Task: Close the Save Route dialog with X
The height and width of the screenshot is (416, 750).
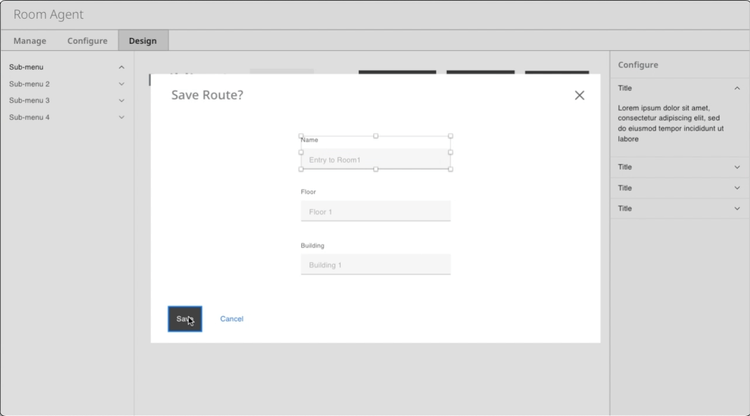Action: (579, 96)
